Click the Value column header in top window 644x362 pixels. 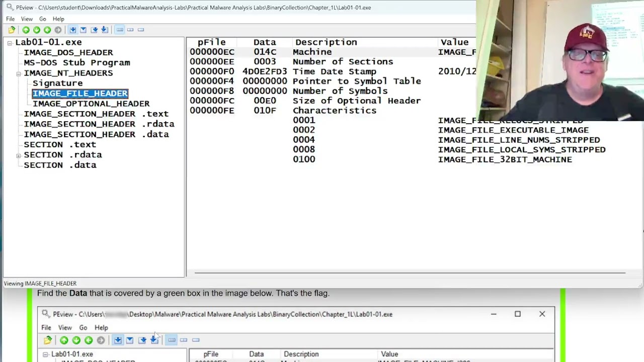coord(454,42)
